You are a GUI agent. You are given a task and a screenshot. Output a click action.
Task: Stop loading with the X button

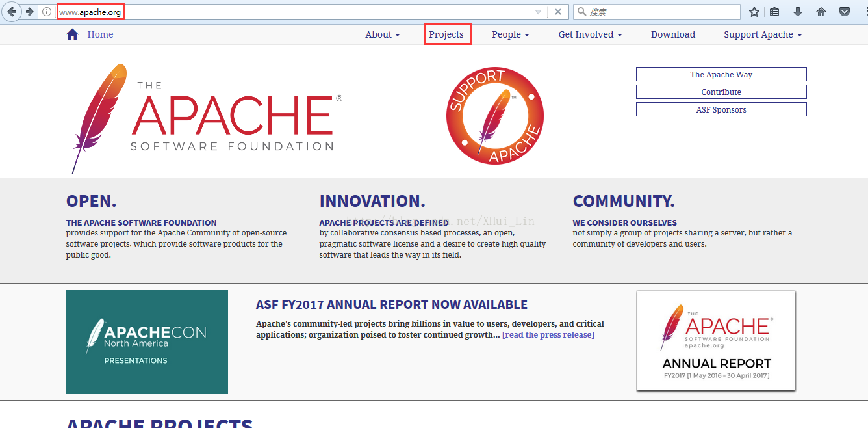[x=558, y=12]
